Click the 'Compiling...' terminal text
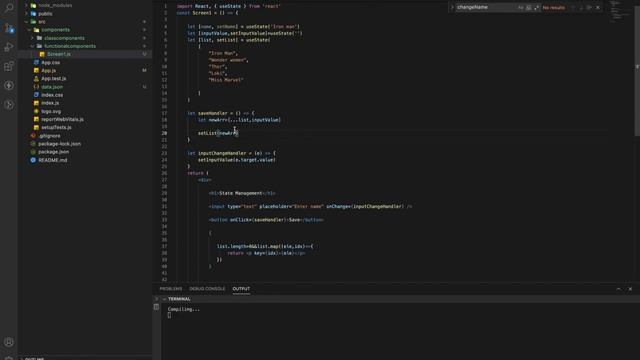This screenshot has width=640, height=360. (184, 309)
